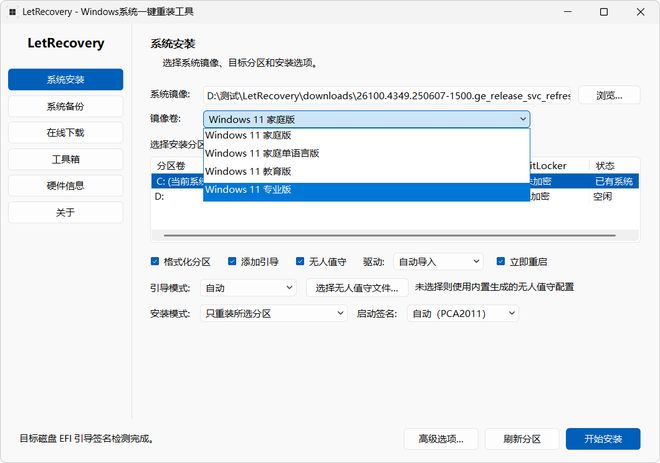Open the 驱动 自动导入 dropdown

coord(438,262)
